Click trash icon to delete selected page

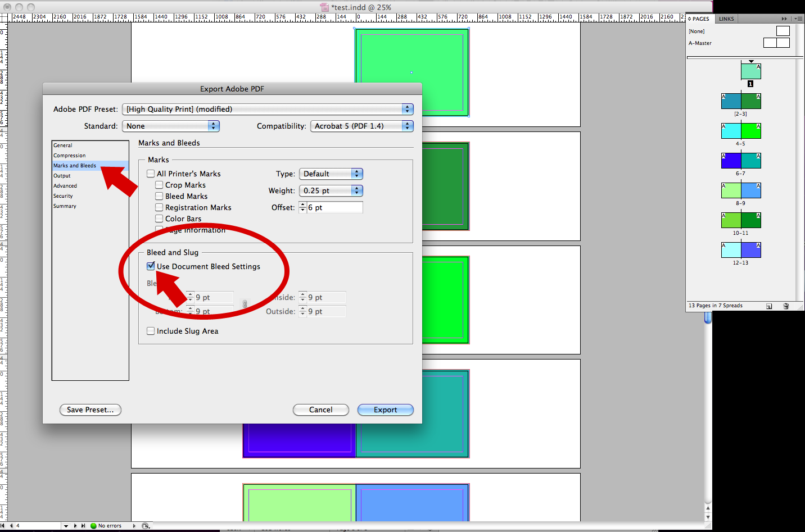pos(786,306)
